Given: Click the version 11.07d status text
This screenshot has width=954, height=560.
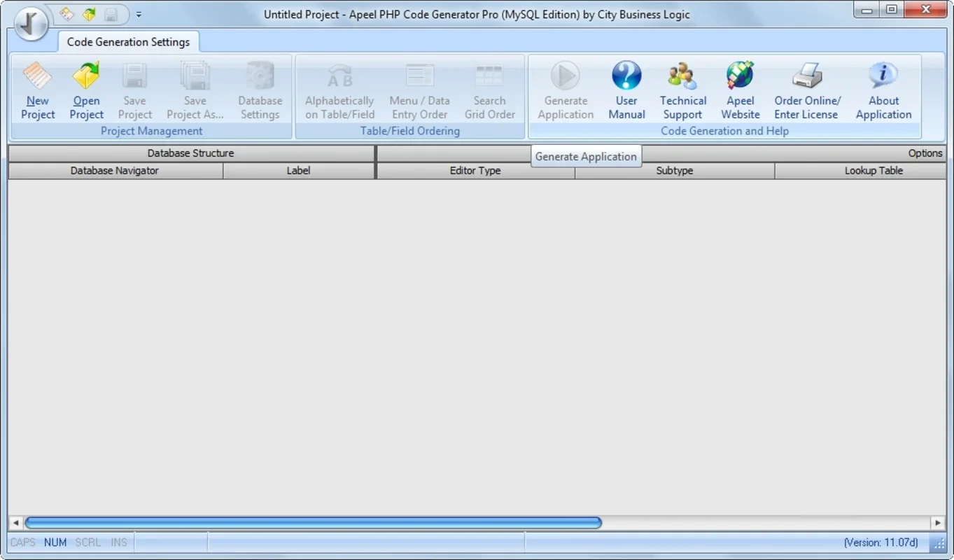Looking at the screenshot, I should click(x=881, y=542).
